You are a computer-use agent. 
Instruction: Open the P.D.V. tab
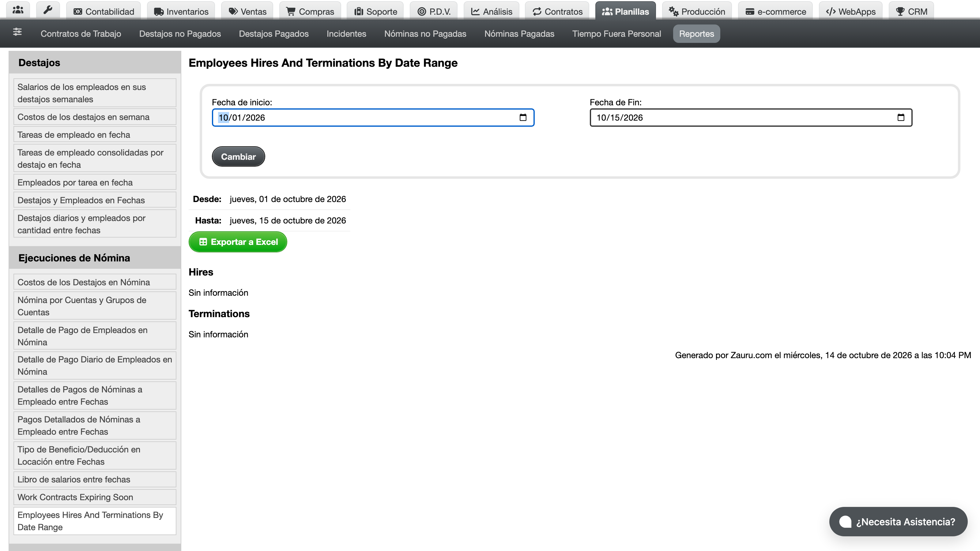pyautogui.click(x=434, y=11)
